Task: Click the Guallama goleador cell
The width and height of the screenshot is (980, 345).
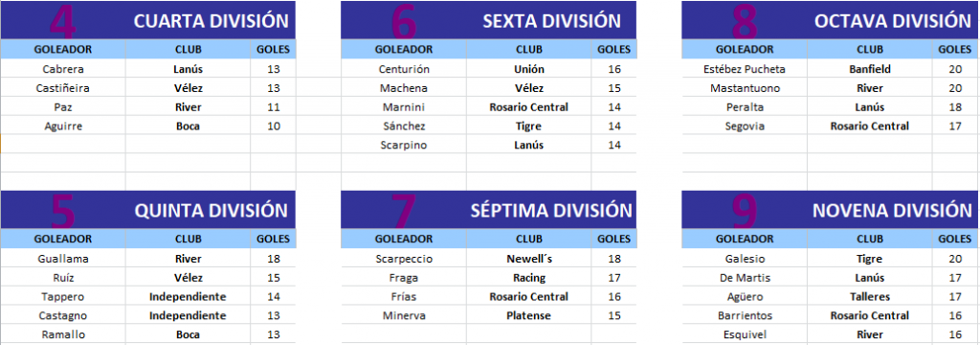Action: coord(63,259)
